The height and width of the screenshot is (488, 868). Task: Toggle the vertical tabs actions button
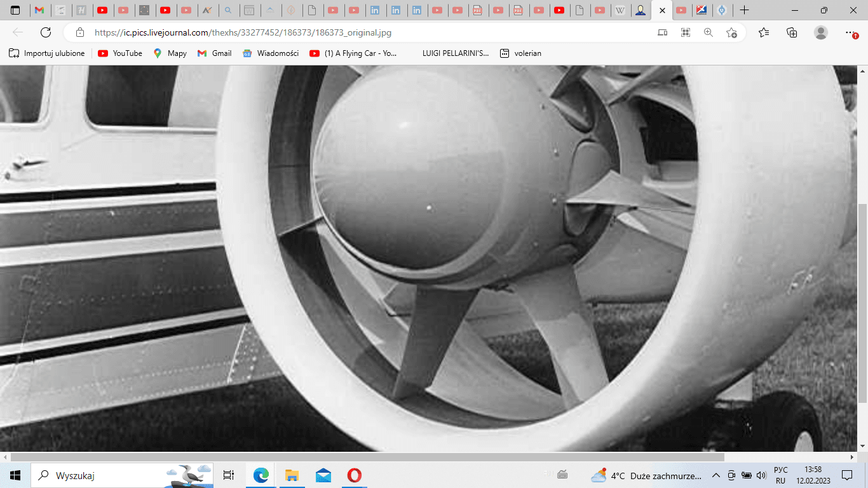pyautogui.click(x=15, y=10)
